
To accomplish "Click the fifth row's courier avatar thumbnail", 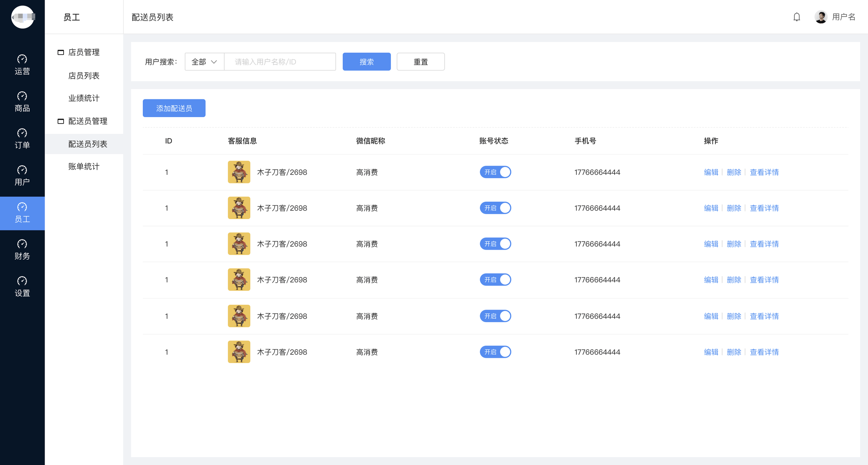I will click(239, 316).
